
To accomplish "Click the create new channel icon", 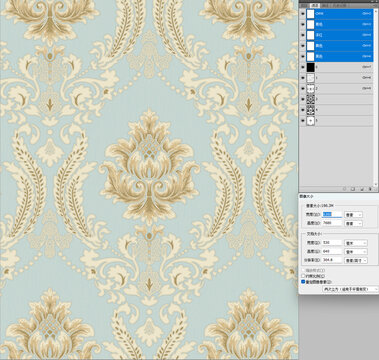I will (362, 189).
